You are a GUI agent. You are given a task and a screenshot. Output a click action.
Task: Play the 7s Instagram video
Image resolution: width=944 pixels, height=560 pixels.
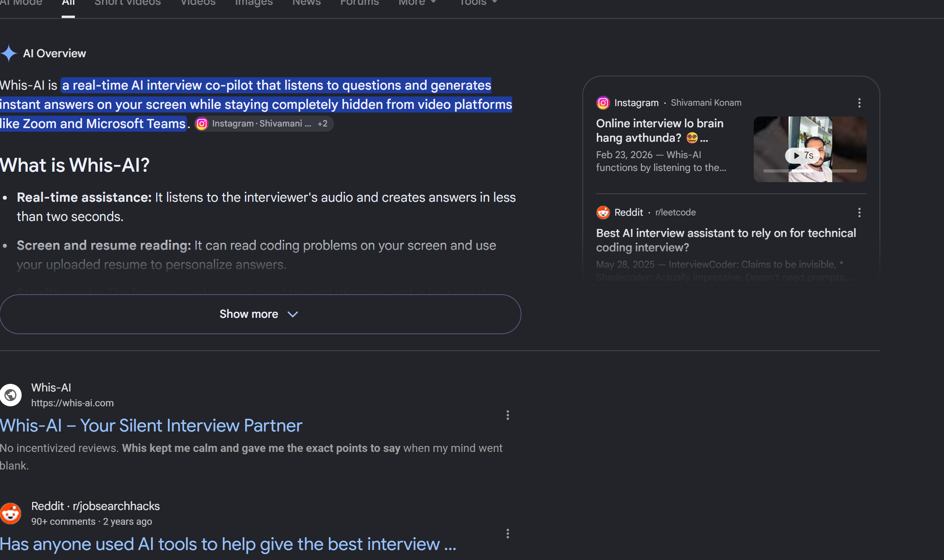click(803, 155)
